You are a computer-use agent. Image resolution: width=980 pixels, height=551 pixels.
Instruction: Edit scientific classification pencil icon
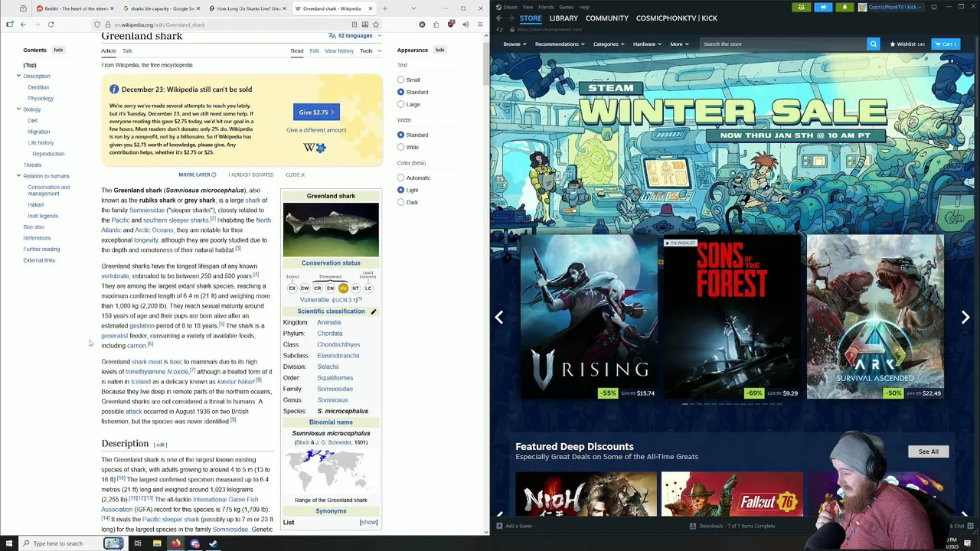point(374,311)
